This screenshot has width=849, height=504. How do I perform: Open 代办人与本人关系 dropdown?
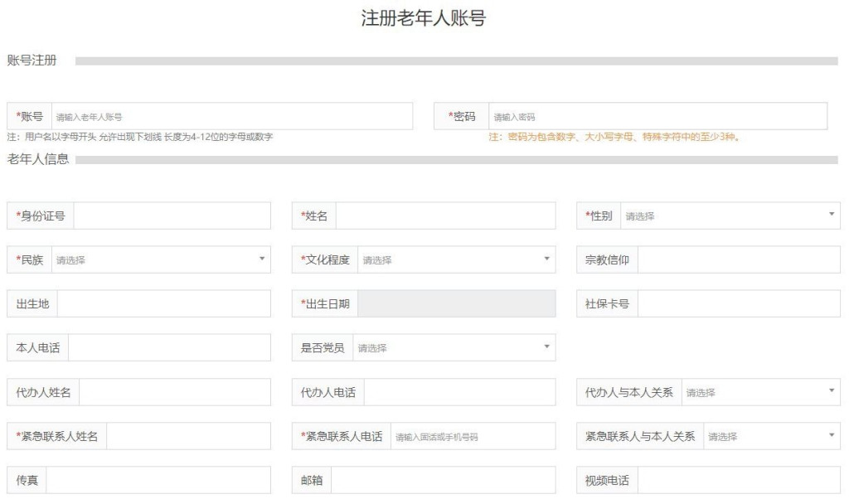pyautogui.click(x=759, y=392)
